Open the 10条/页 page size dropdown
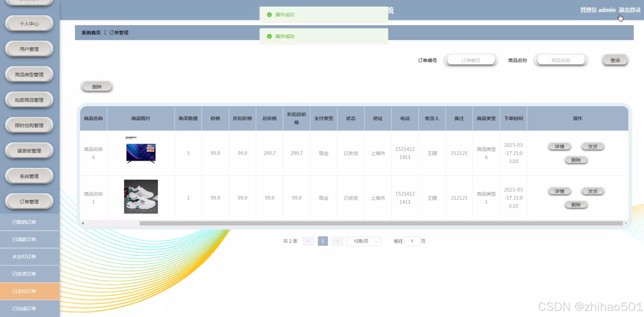 point(364,241)
